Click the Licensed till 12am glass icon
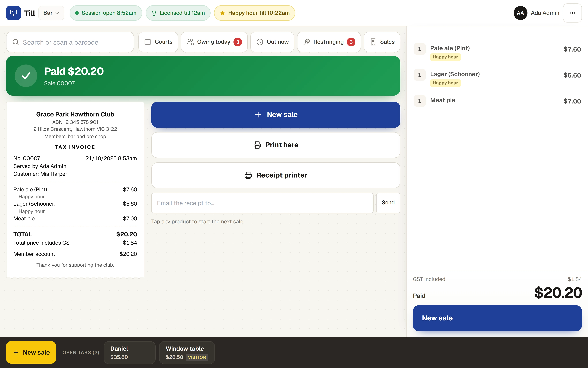This screenshot has width=588, height=368. point(154,13)
